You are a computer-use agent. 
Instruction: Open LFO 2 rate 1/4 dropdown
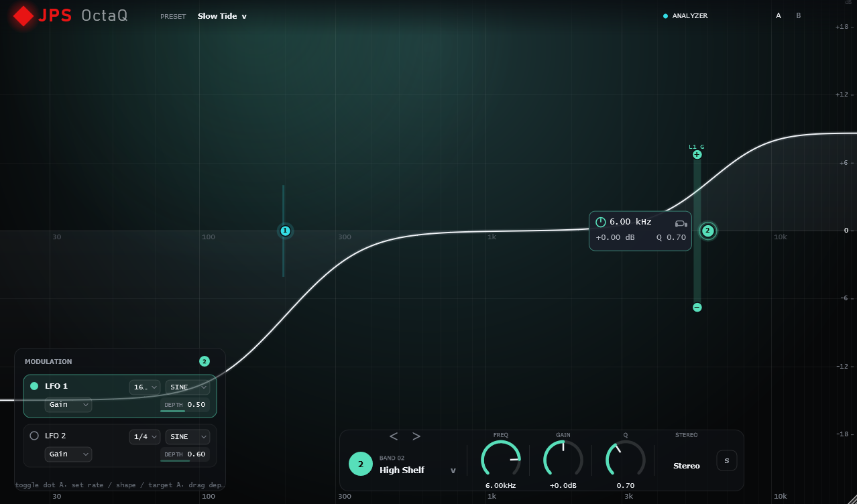145,437
